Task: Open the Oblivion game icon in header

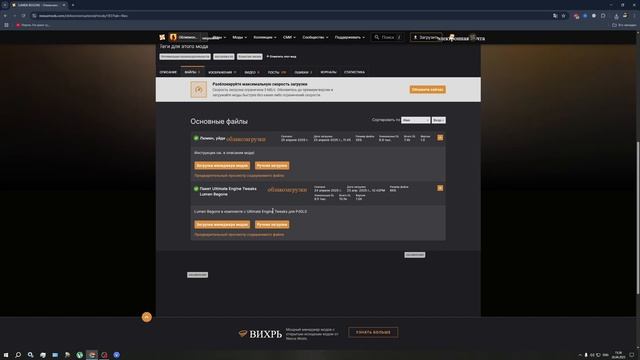Action: click(x=173, y=37)
